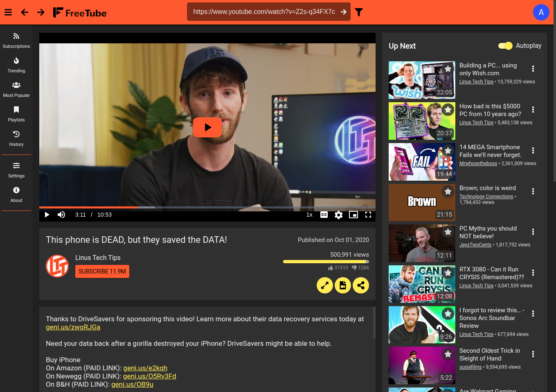Toggle closed captions with the CC button

pyautogui.click(x=324, y=215)
